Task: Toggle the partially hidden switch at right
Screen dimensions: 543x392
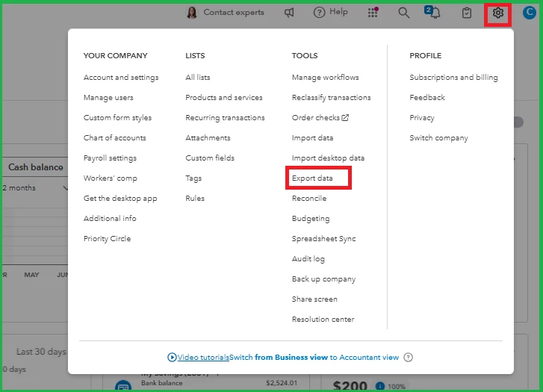Action: coord(518,122)
